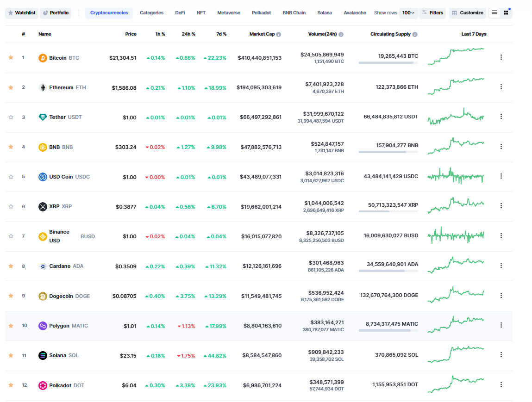Click the Bitcoin logo icon
Viewport: 532px width, 402px height.
click(x=43, y=58)
